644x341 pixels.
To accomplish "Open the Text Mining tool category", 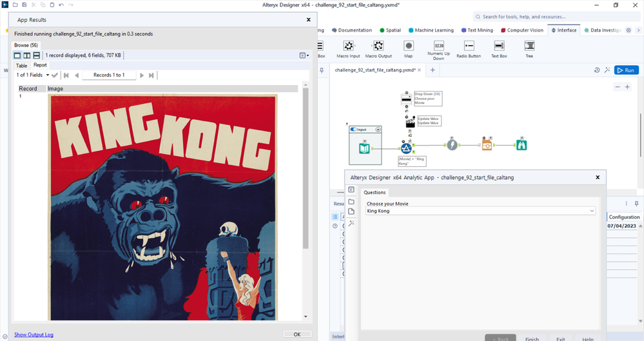I will click(477, 30).
